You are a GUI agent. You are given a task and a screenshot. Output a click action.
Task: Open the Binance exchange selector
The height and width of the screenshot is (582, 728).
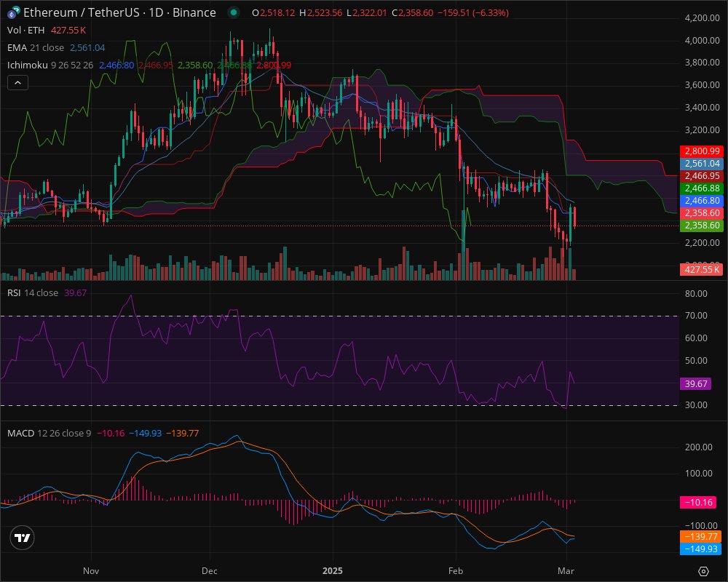(193, 12)
